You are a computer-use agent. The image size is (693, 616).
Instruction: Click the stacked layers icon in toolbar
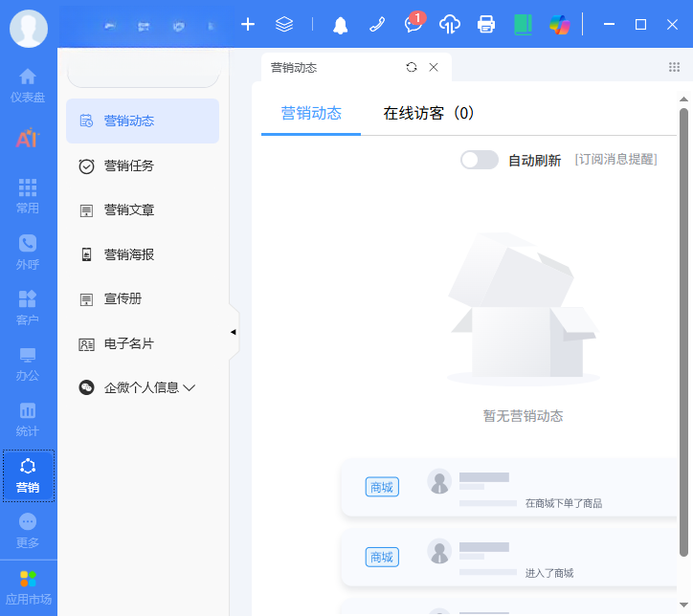[284, 24]
